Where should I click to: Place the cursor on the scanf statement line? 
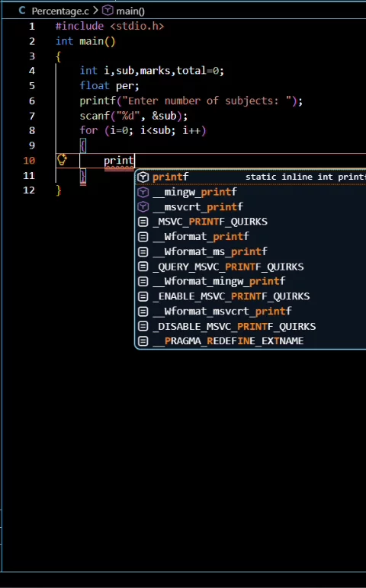click(x=133, y=116)
